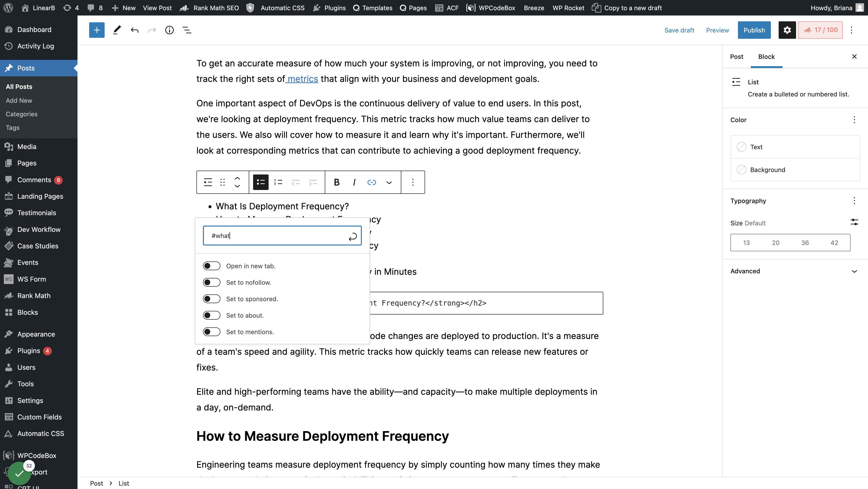
Task: Open the editor options three-dot menu
Action: 851,30
